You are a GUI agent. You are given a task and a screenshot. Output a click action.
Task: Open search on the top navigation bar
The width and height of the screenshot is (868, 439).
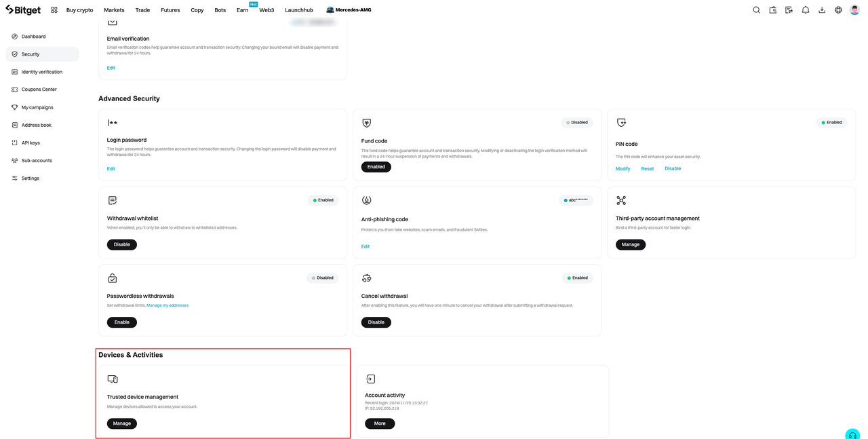point(755,9)
